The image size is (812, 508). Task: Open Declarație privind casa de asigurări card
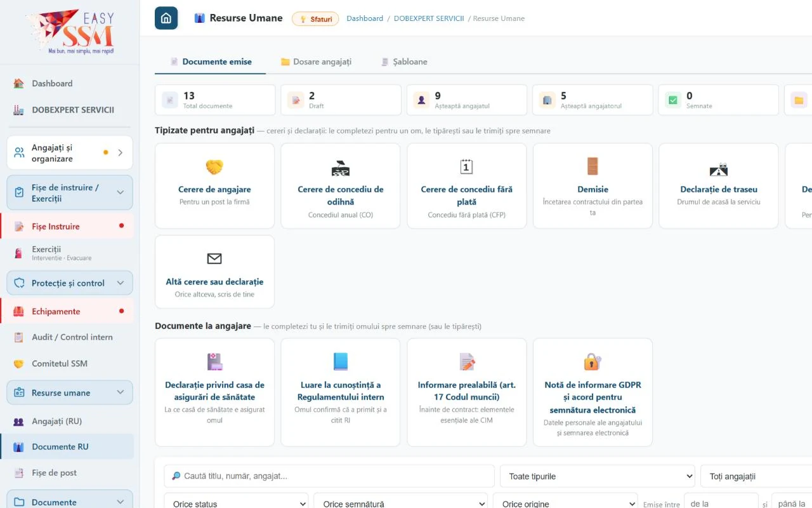[x=214, y=392]
